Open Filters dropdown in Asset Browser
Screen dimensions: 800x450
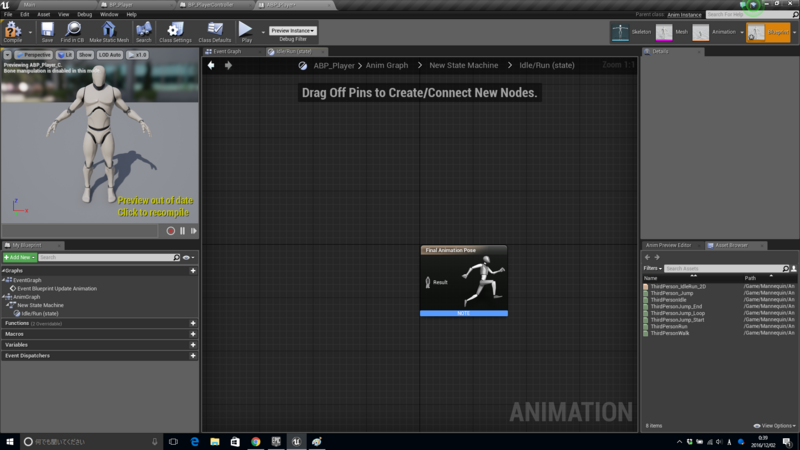pyautogui.click(x=653, y=268)
